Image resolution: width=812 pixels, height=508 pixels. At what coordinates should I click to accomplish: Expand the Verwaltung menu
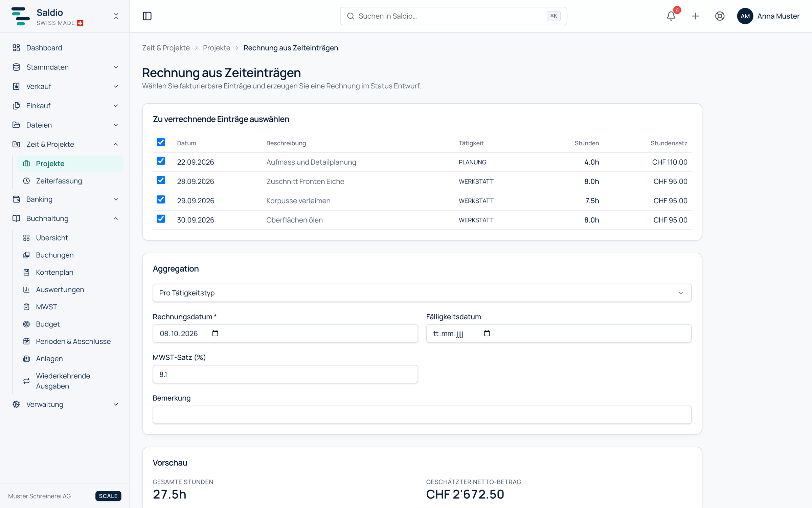tap(65, 404)
